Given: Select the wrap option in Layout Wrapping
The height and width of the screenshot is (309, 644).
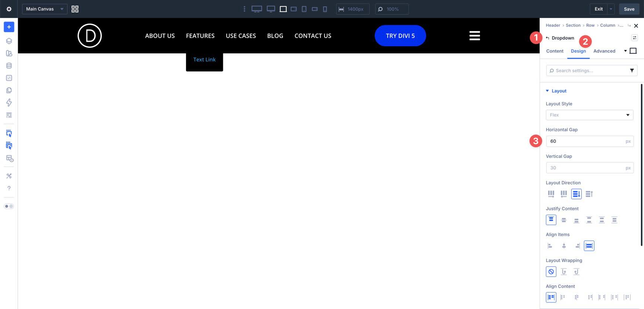Looking at the screenshot, I should 563,272.
